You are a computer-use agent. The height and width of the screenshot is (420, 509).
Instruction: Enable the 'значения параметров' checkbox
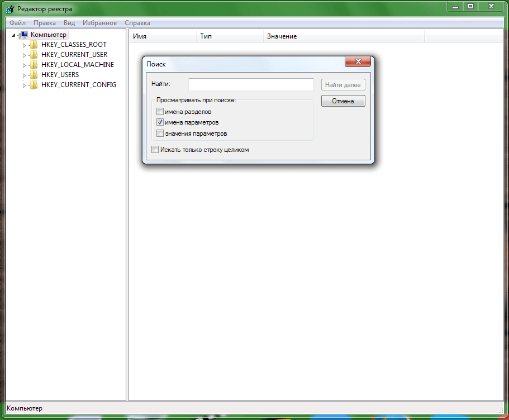tap(160, 133)
